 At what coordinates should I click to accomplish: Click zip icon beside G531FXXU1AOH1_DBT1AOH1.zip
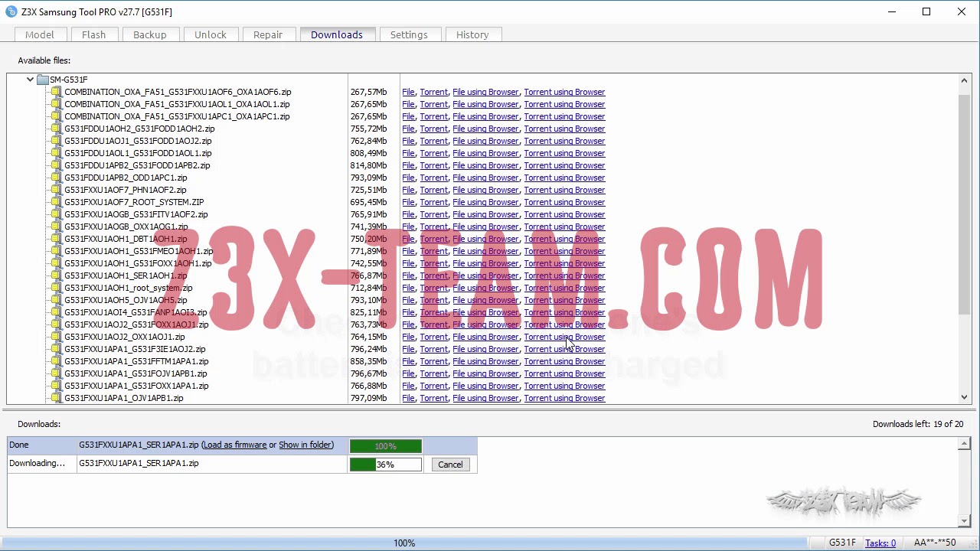click(56, 239)
